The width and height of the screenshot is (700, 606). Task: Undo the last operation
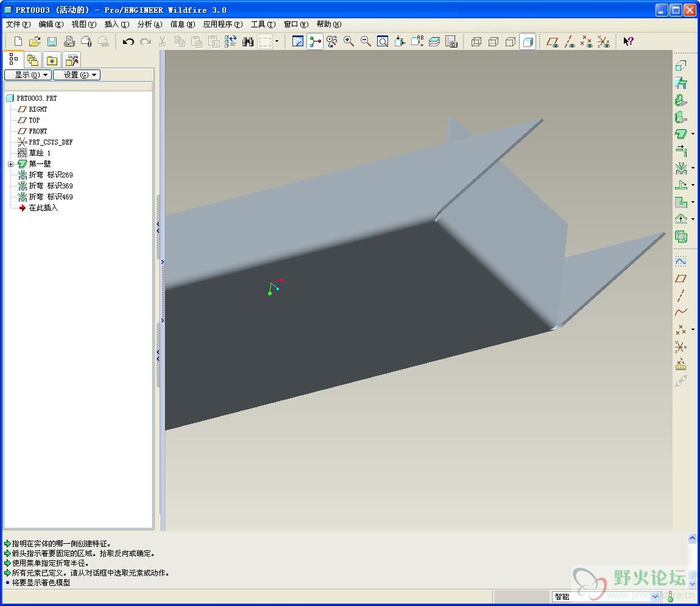pos(129,41)
